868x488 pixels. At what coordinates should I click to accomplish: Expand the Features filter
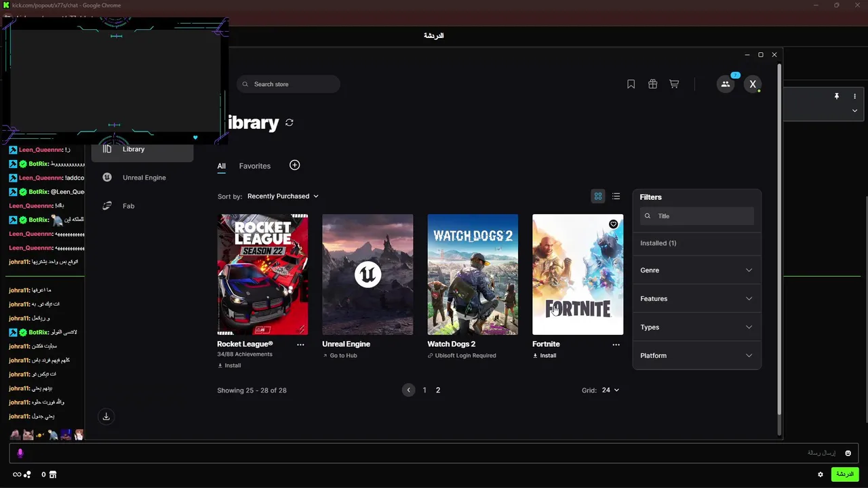[x=696, y=298]
